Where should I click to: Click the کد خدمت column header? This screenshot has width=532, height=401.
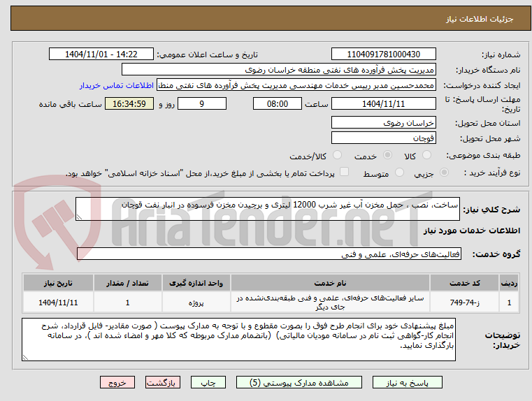tap(464, 283)
